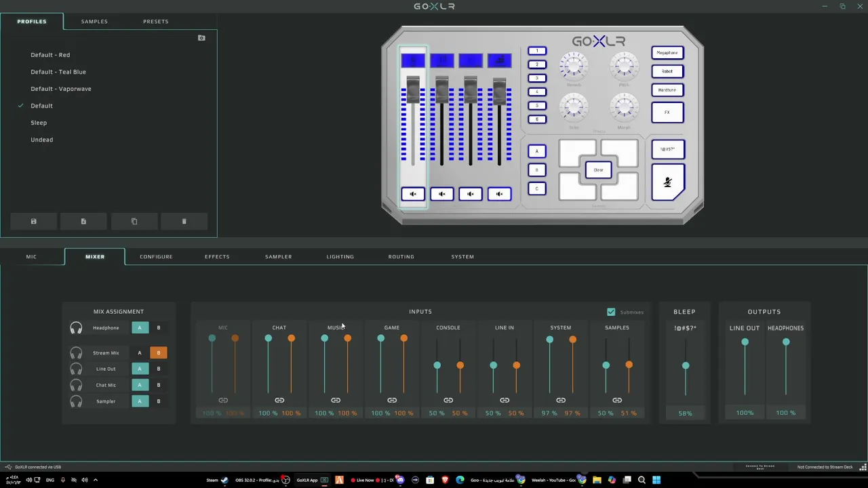Toggle the FX button on the device

(x=667, y=113)
